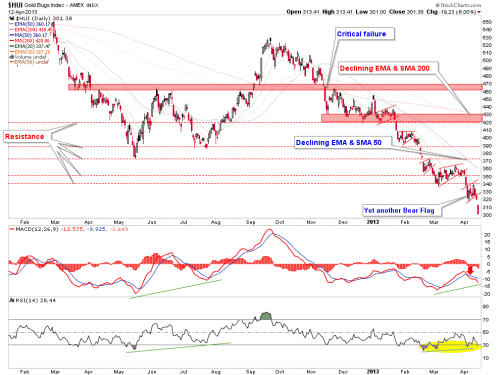Click the red down-arrow beside Chg value

(479, 12)
